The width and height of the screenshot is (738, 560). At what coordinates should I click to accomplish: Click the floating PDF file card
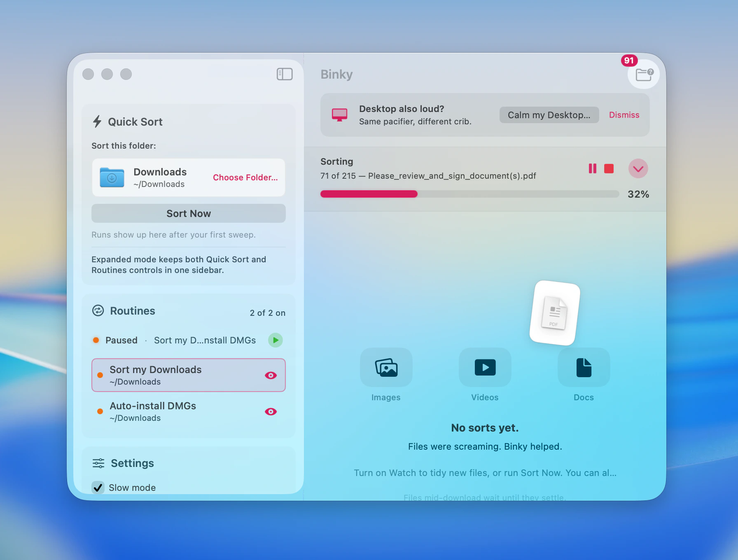coord(555,313)
